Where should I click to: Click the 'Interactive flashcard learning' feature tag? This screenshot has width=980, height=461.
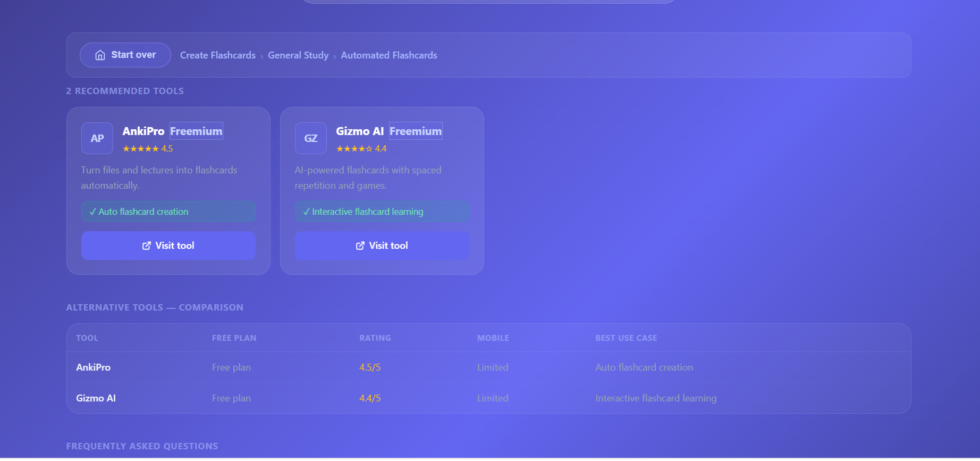point(382,212)
